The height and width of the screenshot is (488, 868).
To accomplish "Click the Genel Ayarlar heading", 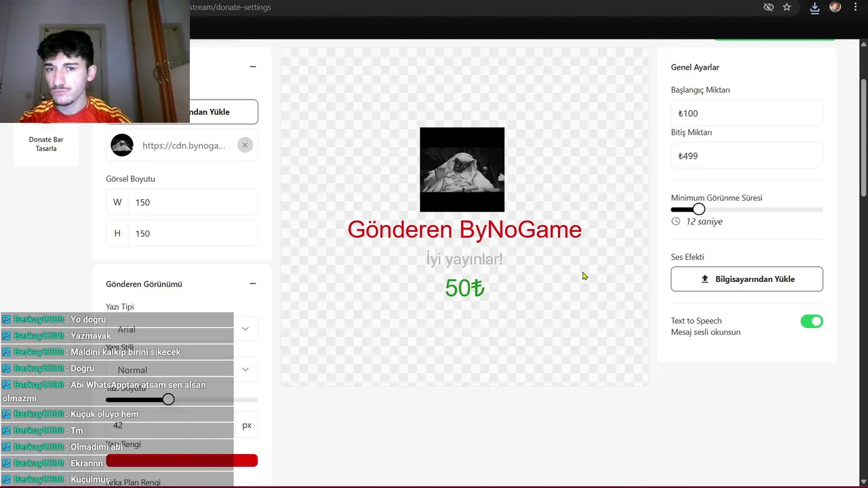I will [695, 67].
